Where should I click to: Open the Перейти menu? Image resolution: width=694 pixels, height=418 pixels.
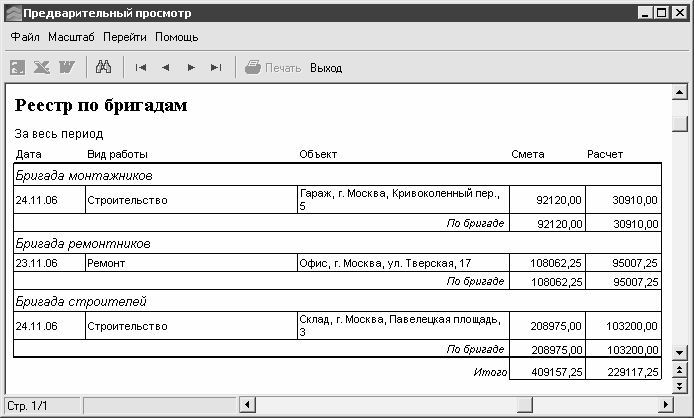[x=124, y=37]
